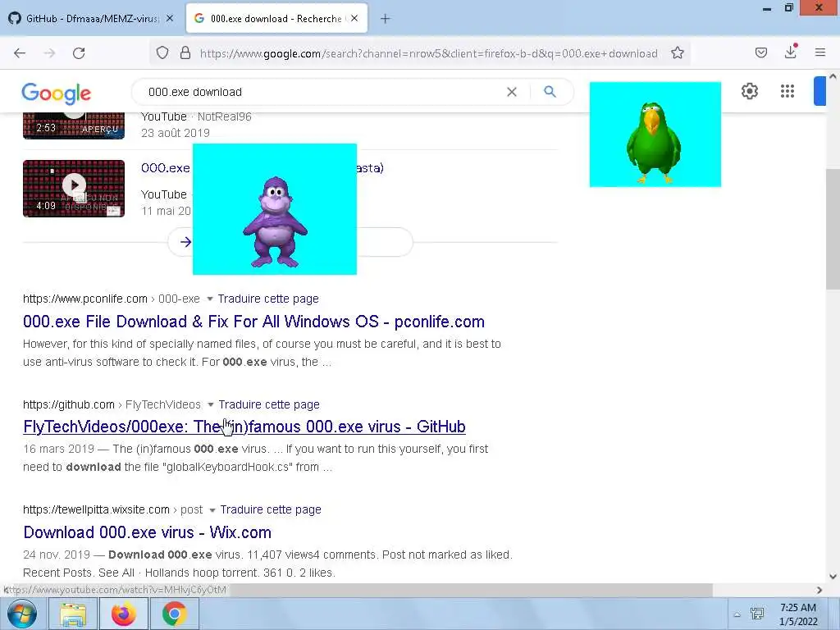The height and width of the screenshot is (630, 840).
Task: Clear the Google search box
Action: click(512, 92)
